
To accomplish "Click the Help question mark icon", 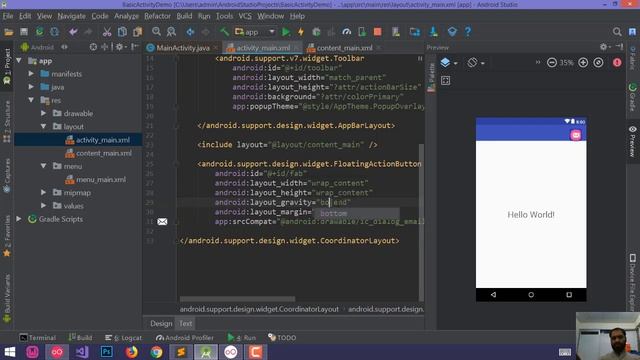I will click(468, 32).
